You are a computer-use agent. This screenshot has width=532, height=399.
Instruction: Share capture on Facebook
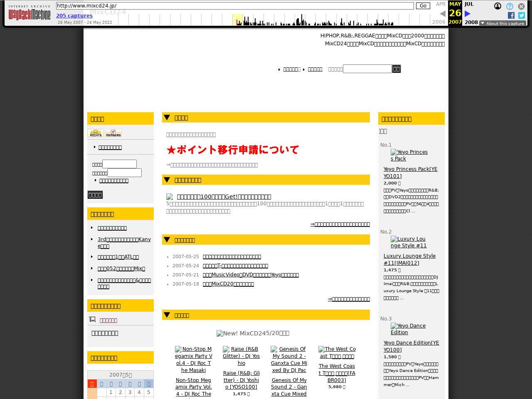point(511,15)
